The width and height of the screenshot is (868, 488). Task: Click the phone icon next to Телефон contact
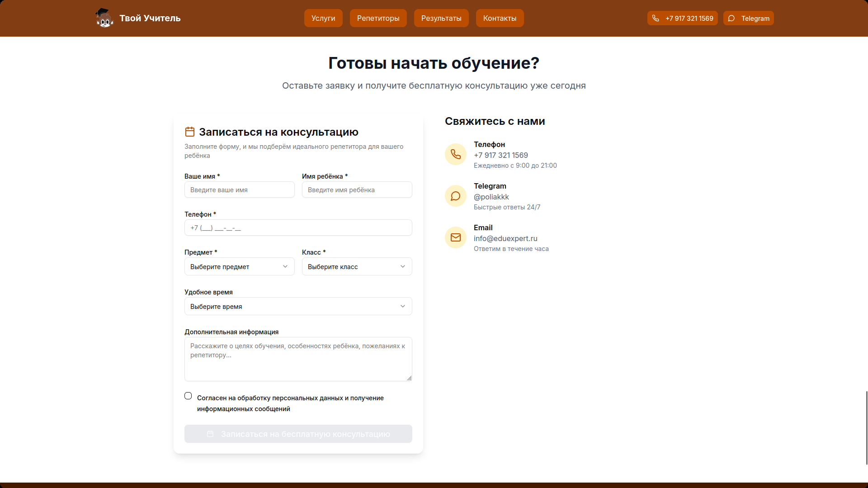coord(456,154)
